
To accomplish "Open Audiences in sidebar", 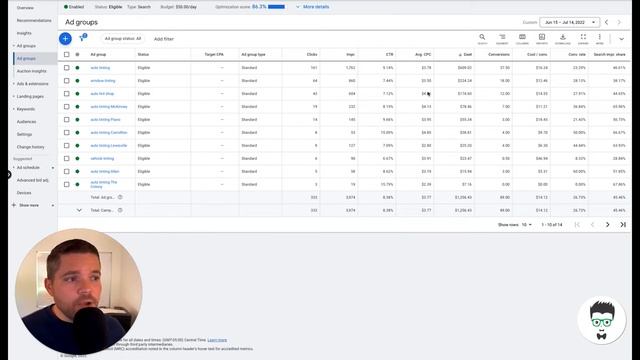I will [x=27, y=122].
